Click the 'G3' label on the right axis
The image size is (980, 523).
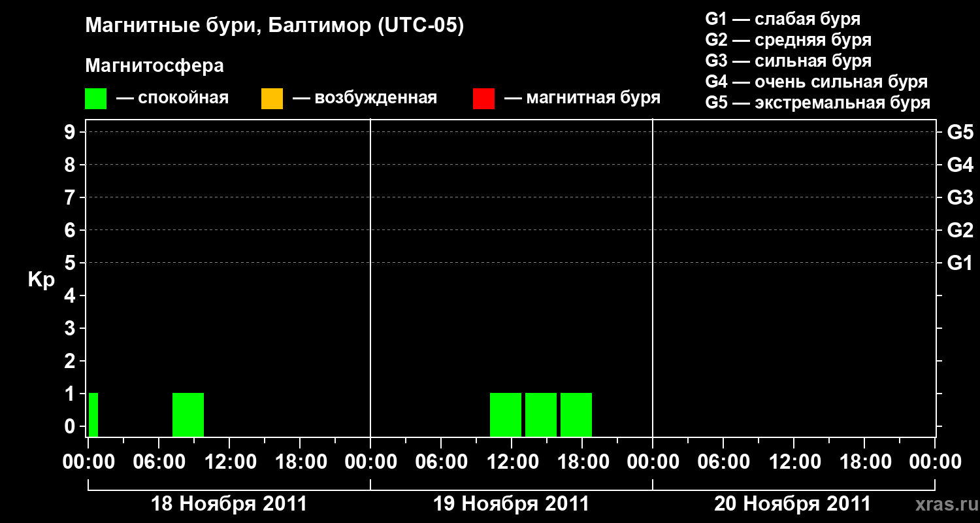960,197
